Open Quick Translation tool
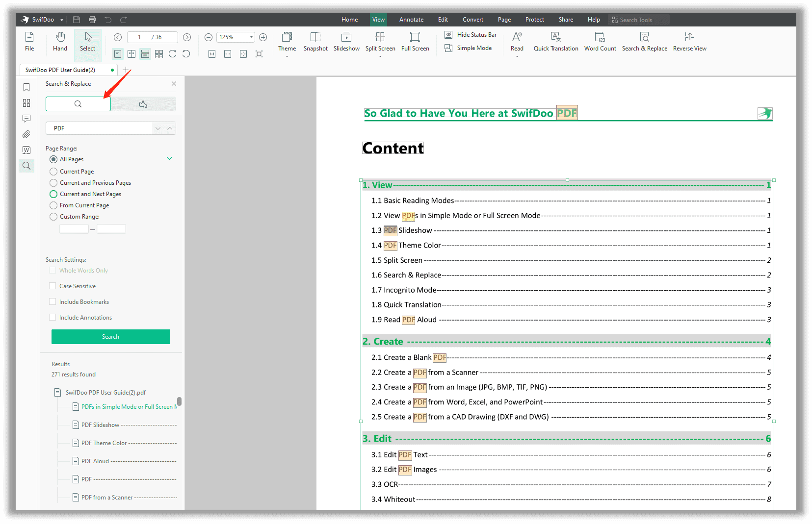This screenshot has height=524, width=812. [x=556, y=42]
